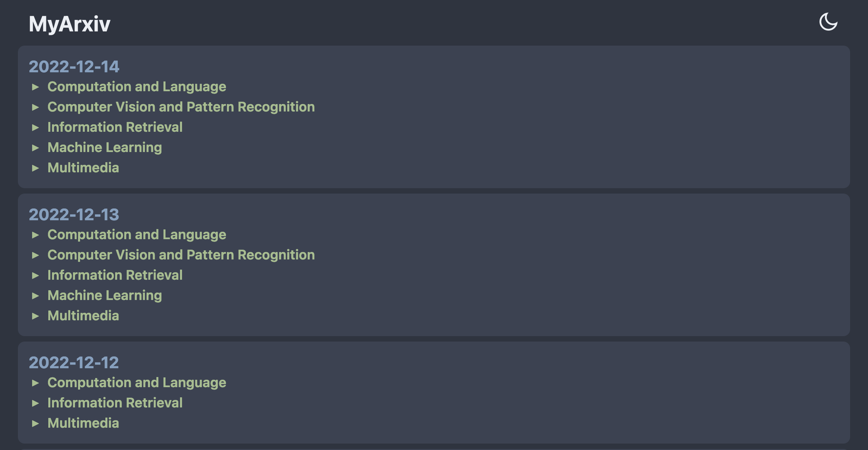
Task: Click disclosure triangle beside Multimedia in 2022-12-12
Action: [x=35, y=424]
